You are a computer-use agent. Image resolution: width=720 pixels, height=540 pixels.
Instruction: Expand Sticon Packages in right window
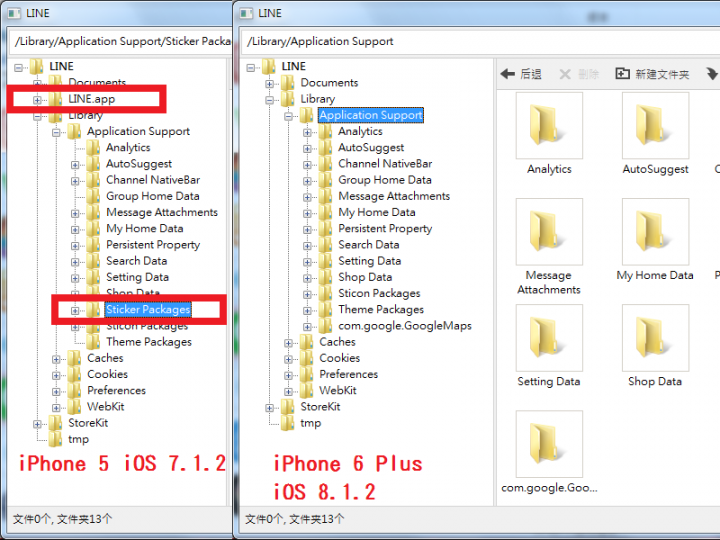307,294
